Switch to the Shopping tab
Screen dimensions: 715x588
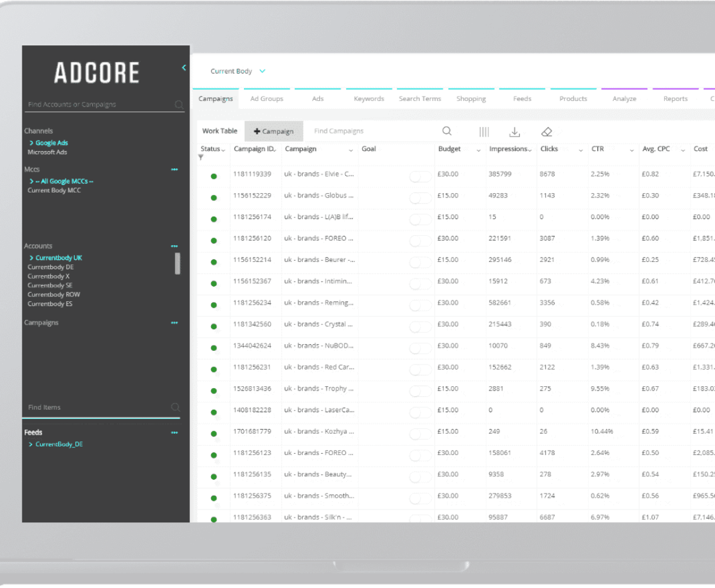(x=471, y=98)
